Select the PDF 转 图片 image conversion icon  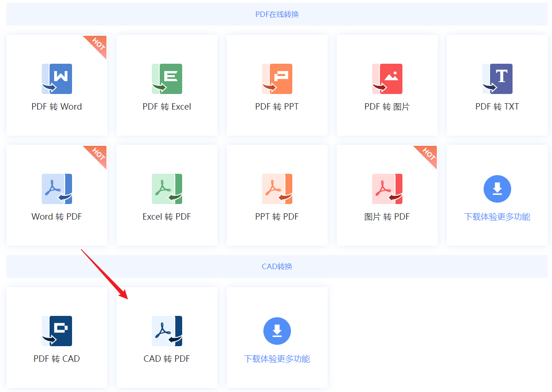pos(387,79)
